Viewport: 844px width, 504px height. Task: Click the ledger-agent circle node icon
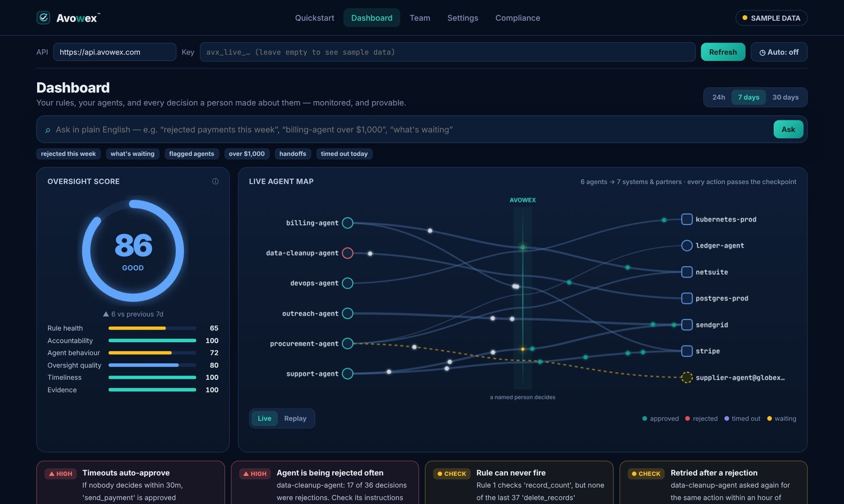[686, 246]
